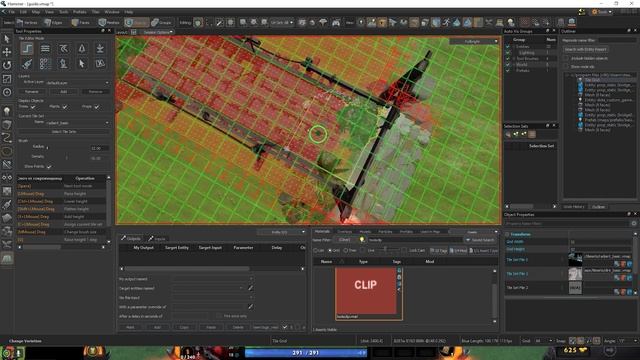
Task: Click the running figure icon in top toolbar
Action: pos(446,22)
